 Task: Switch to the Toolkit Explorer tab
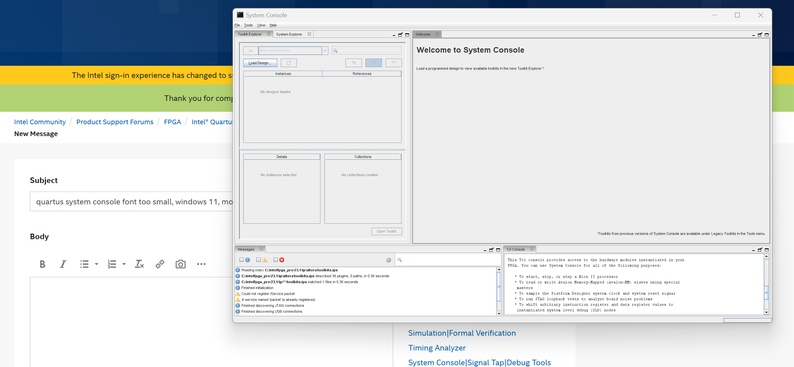coord(254,34)
